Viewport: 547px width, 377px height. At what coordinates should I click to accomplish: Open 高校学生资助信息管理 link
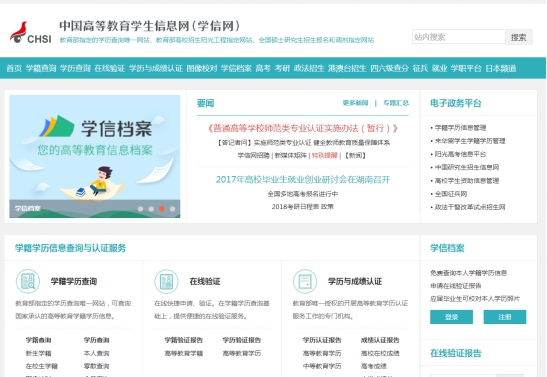tap(467, 181)
